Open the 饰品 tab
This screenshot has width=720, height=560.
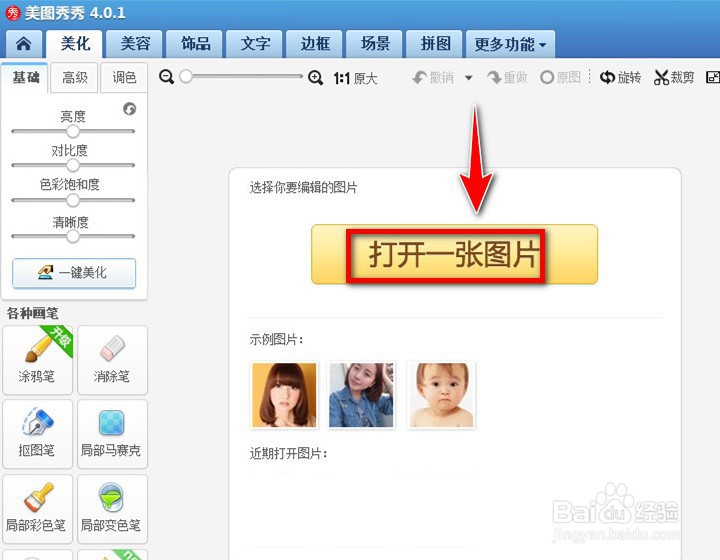[195, 44]
